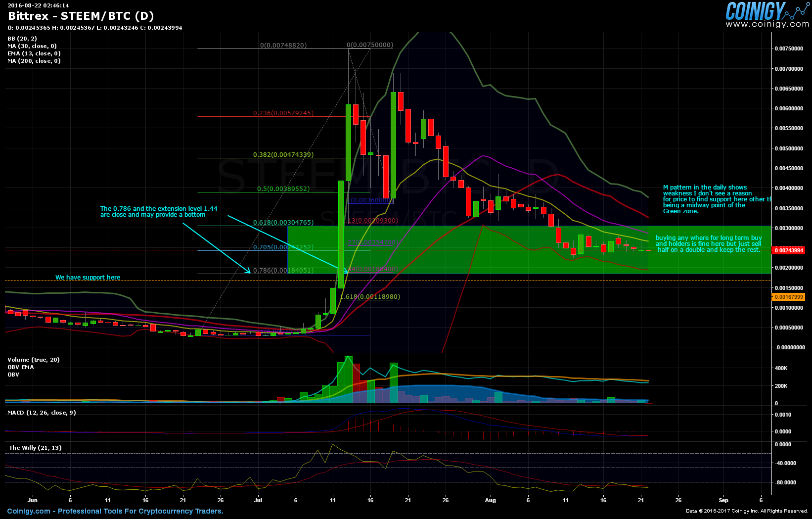
Task: Select the Volume (true, 20) panel label
Action: point(34,360)
